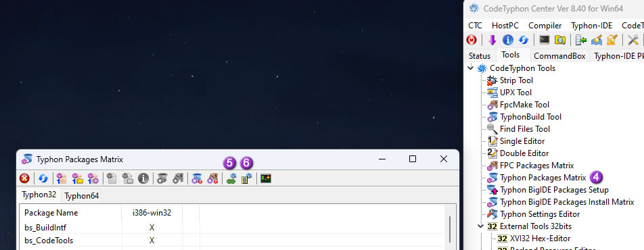Switch to the Typhon64 tab

point(81,196)
